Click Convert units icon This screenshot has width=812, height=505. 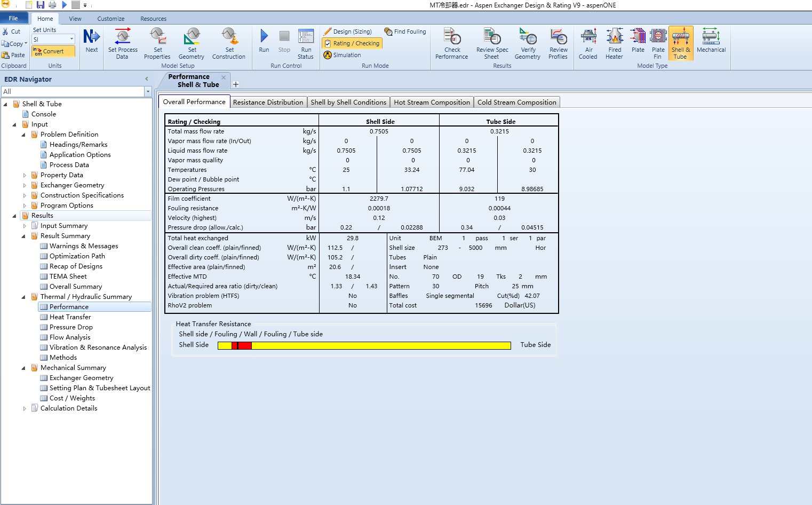[53, 51]
